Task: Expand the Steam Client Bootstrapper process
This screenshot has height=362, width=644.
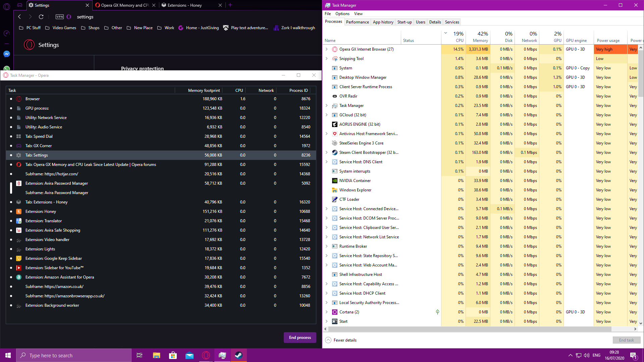Action: 326,152
